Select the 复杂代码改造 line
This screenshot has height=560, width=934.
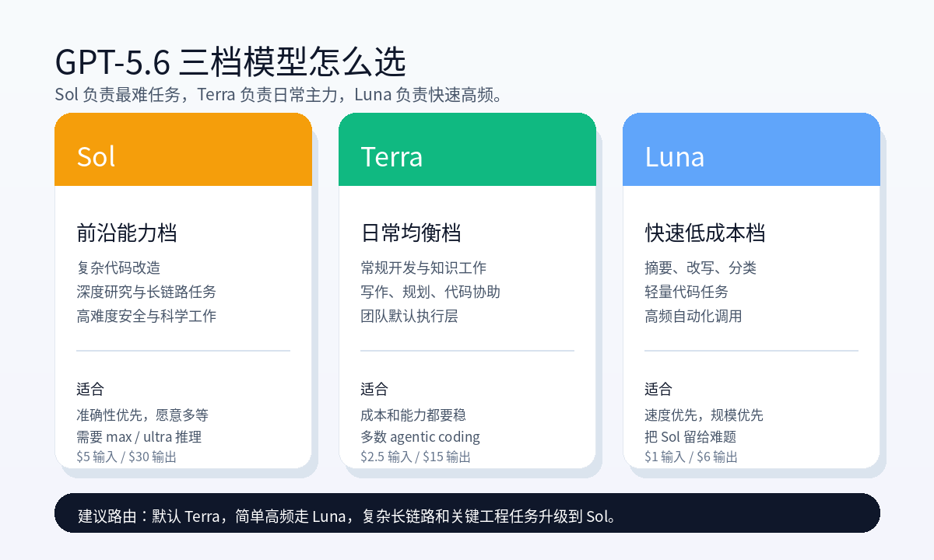(118, 268)
